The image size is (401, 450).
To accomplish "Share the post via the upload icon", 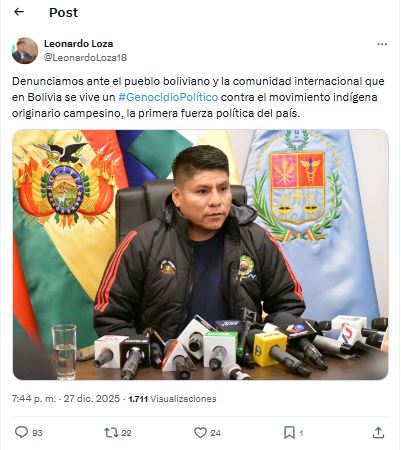I will [378, 432].
